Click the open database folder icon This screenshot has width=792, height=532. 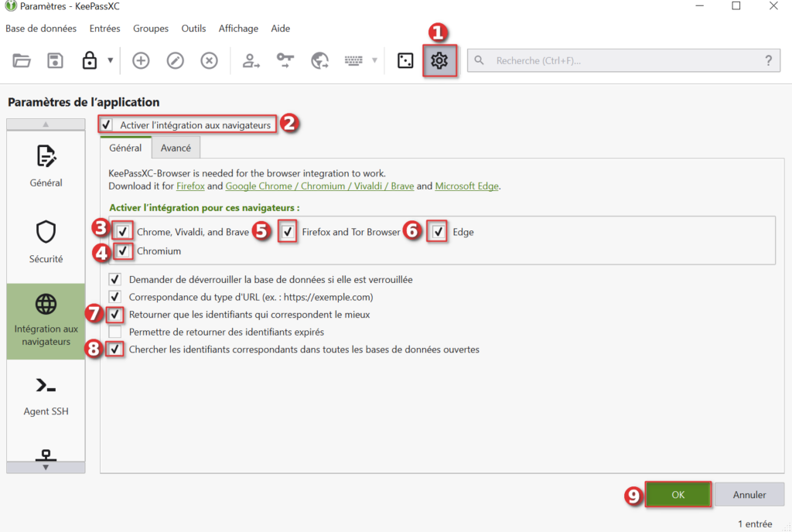(x=22, y=60)
